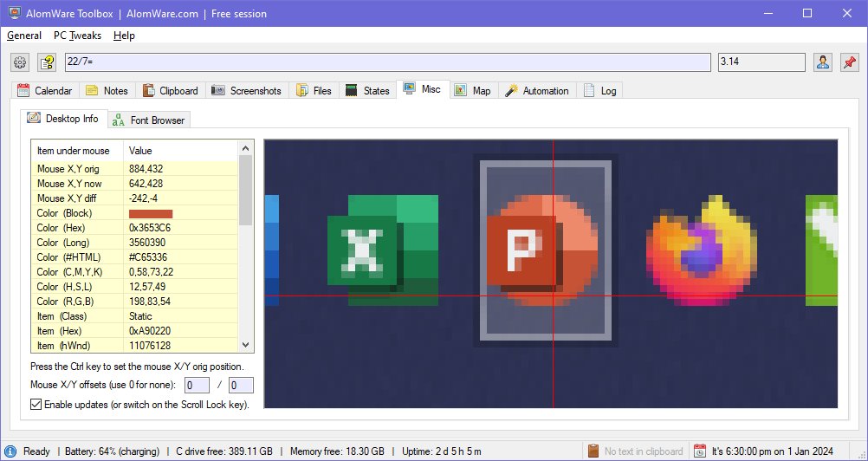Click the AlomWare Toolbox title bar icon
Image resolution: width=868 pixels, height=461 pixels.
15,13
